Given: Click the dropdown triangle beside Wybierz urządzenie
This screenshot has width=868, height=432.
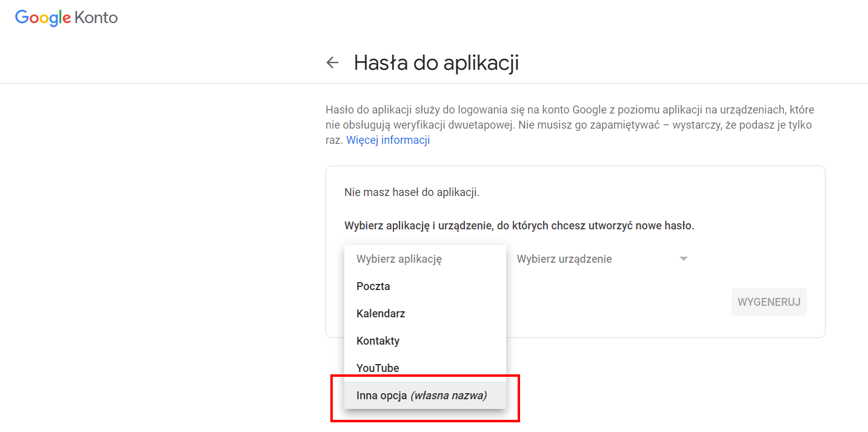Looking at the screenshot, I should (684, 259).
